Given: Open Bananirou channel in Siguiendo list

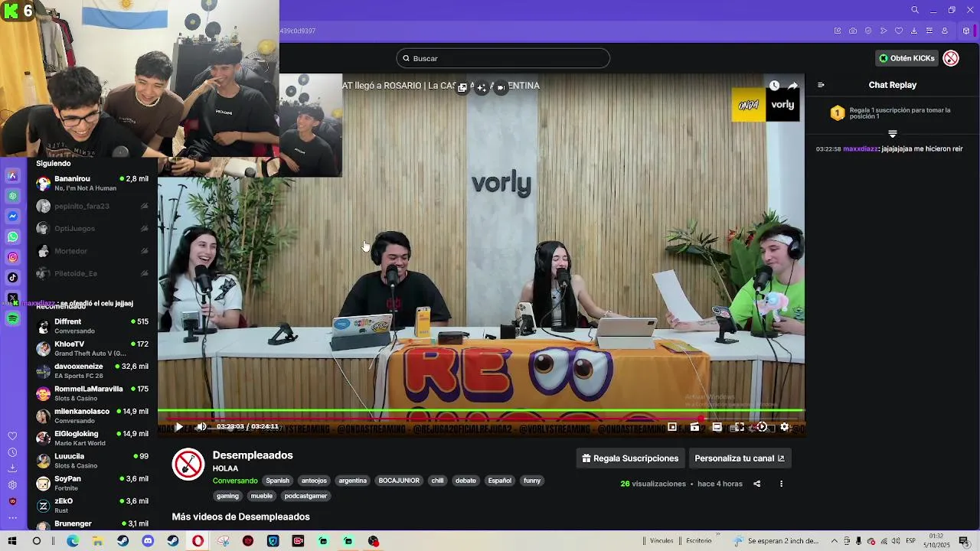Looking at the screenshot, I should tap(93, 183).
